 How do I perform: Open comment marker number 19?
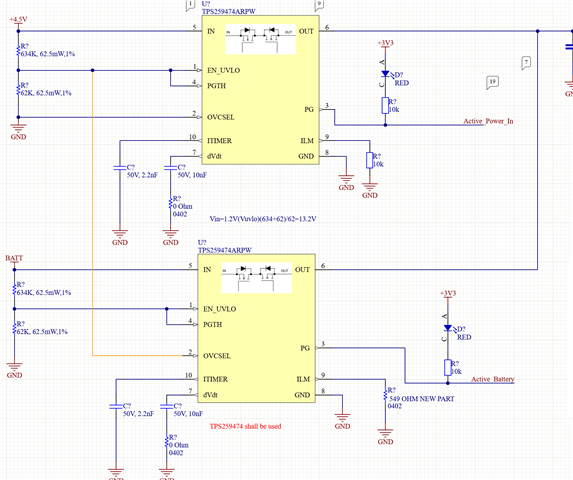pyautogui.click(x=492, y=82)
